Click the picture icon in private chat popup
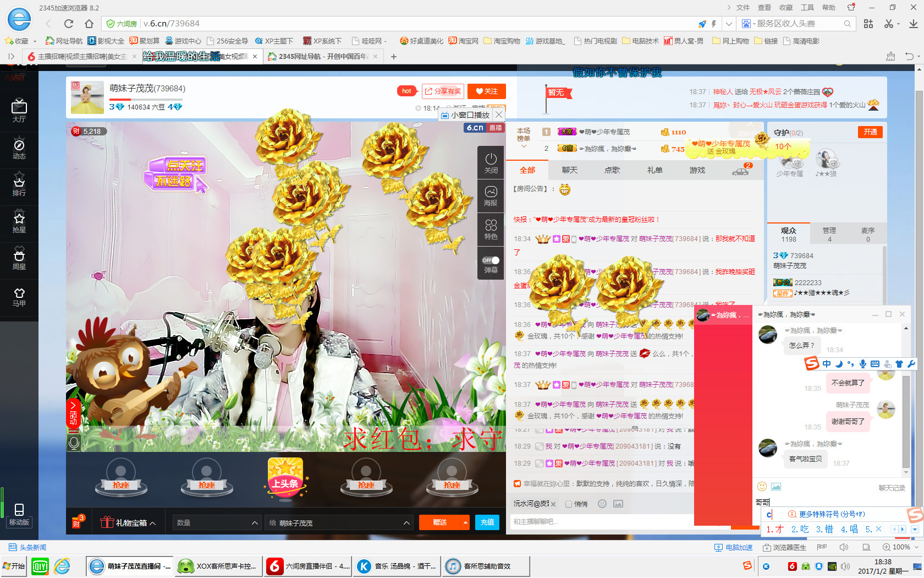The width and height of the screenshot is (924, 578). pyautogui.click(x=776, y=487)
